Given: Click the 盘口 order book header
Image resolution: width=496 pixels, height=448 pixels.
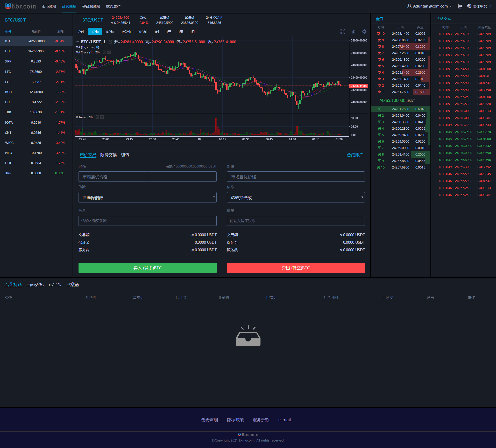Looking at the screenshot, I should 379,19.
